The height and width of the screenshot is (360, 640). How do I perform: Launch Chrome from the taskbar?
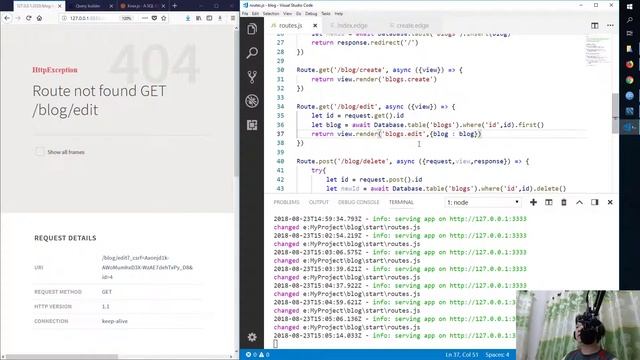tap(629, 80)
